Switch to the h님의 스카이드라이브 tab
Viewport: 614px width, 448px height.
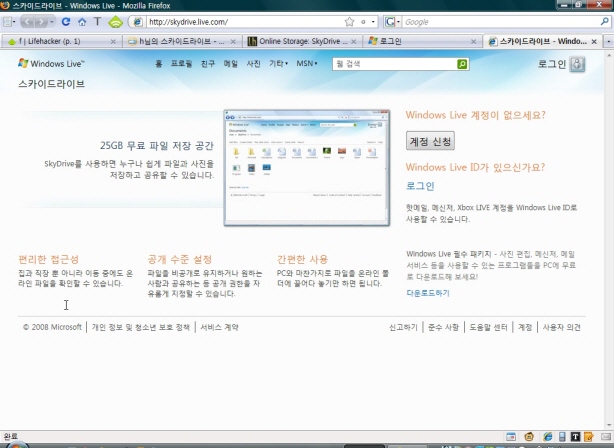point(182,41)
